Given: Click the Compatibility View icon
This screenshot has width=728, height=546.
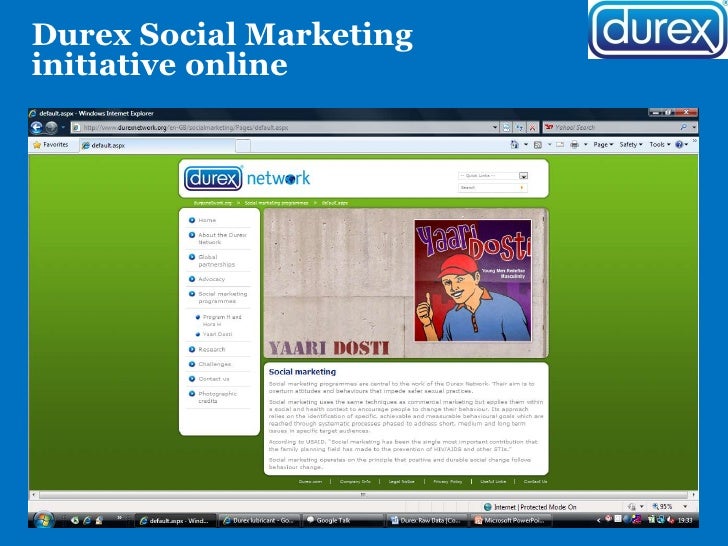Looking at the screenshot, I should 507,127.
